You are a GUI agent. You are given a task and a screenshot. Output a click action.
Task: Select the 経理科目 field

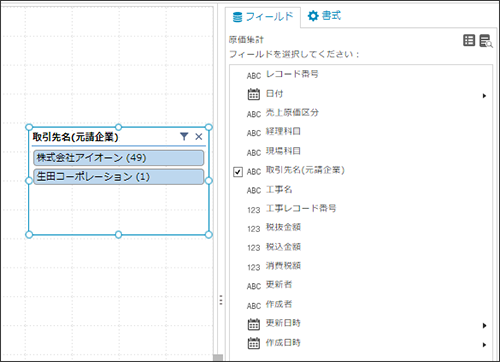(x=283, y=132)
